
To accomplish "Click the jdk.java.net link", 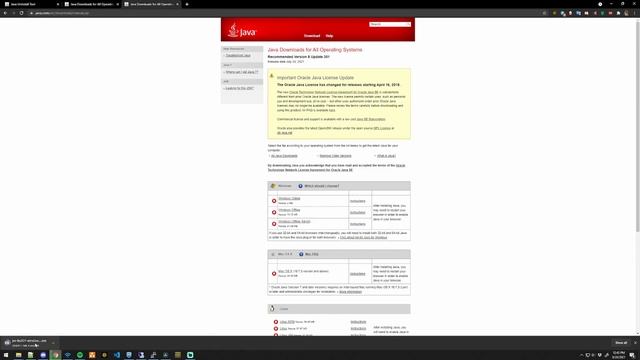I will point(284,133).
